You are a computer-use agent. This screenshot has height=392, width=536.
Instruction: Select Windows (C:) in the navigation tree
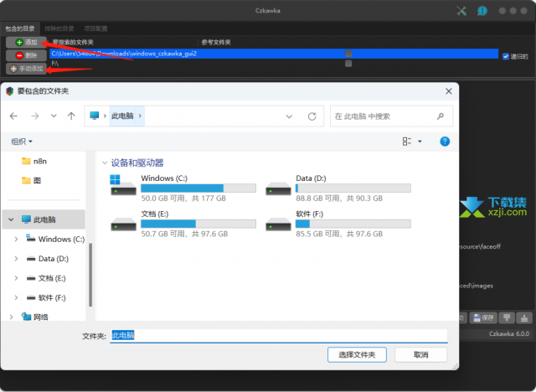click(x=56, y=240)
